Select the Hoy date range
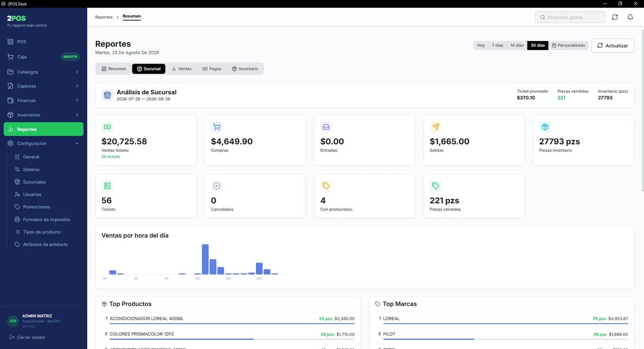The width and height of the screenshot is (644, 349). [x=481, y=45]
